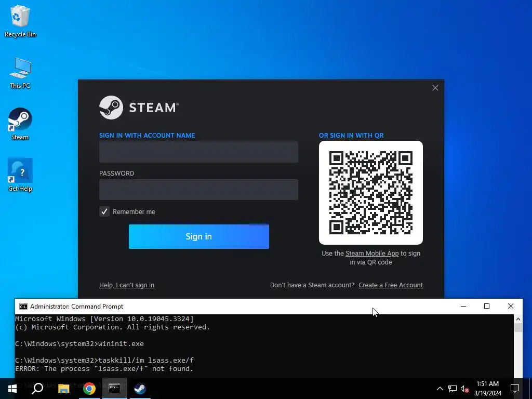
Task: Select the This PC desktop icon
Action: 20,73
